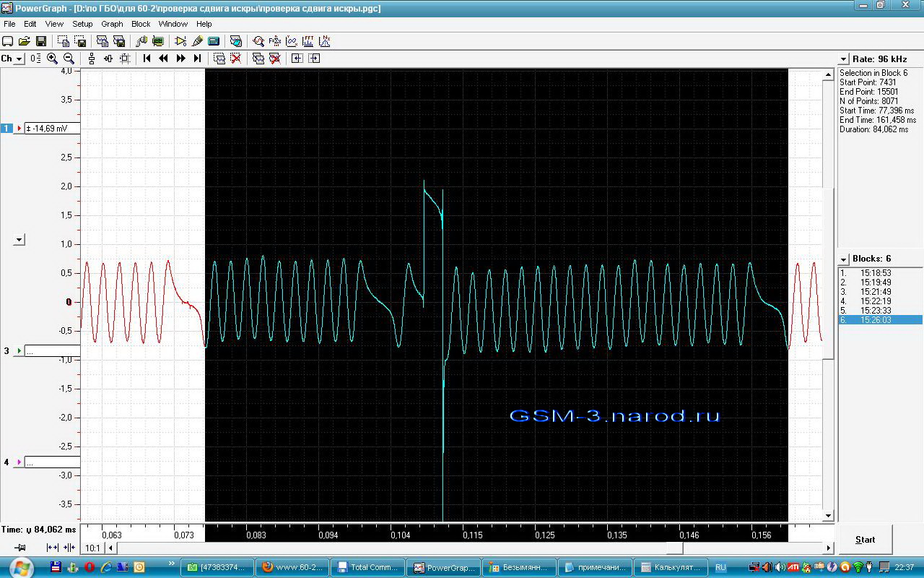Click the New file toolbar icon
The width and height of the screenshot is (924, 578).
pyautogui.click(x=7, y=41)
